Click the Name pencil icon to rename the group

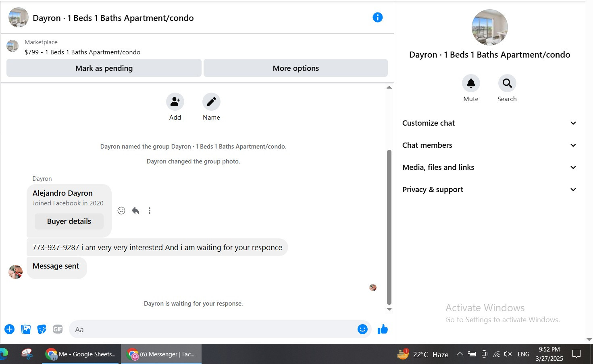(x=211, y=102)
